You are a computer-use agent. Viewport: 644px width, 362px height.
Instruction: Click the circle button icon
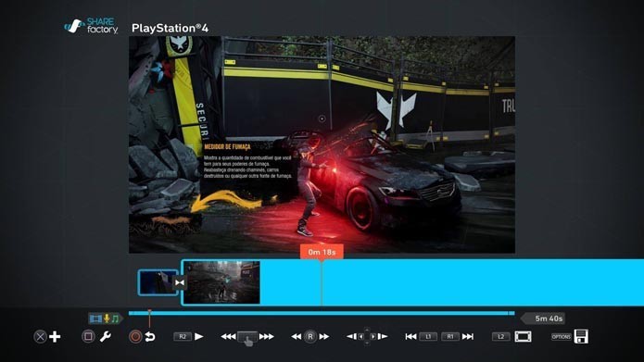135,337
